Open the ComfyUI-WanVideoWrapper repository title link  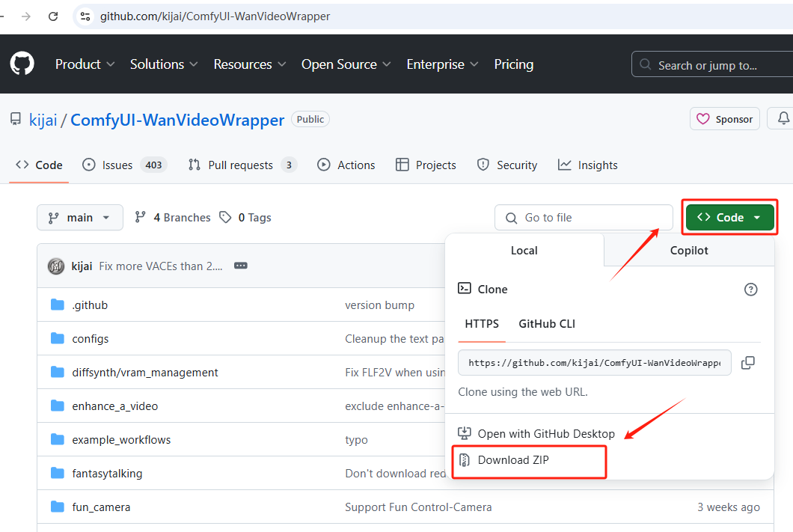(177, 120)
